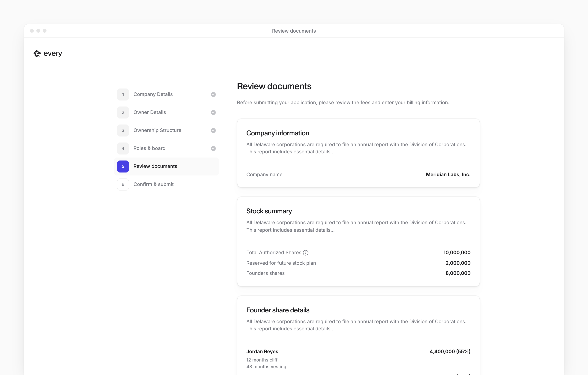This screenshot has width=588, height=375.
Task: Click the 10,000,000 authorized shares value
Action: pos(457,253)
